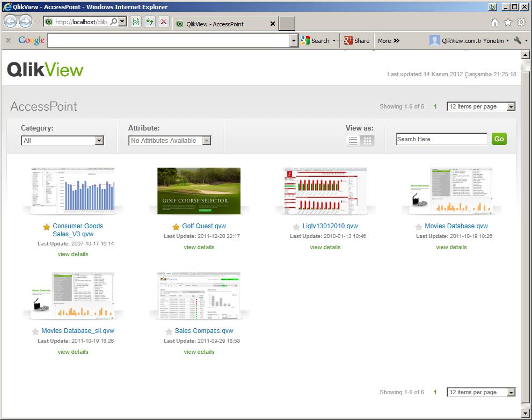Image resolution: width=532 pixels, height=420 pixels.
Task: View details for Movies Database.qvw
Action: [451, 247]
